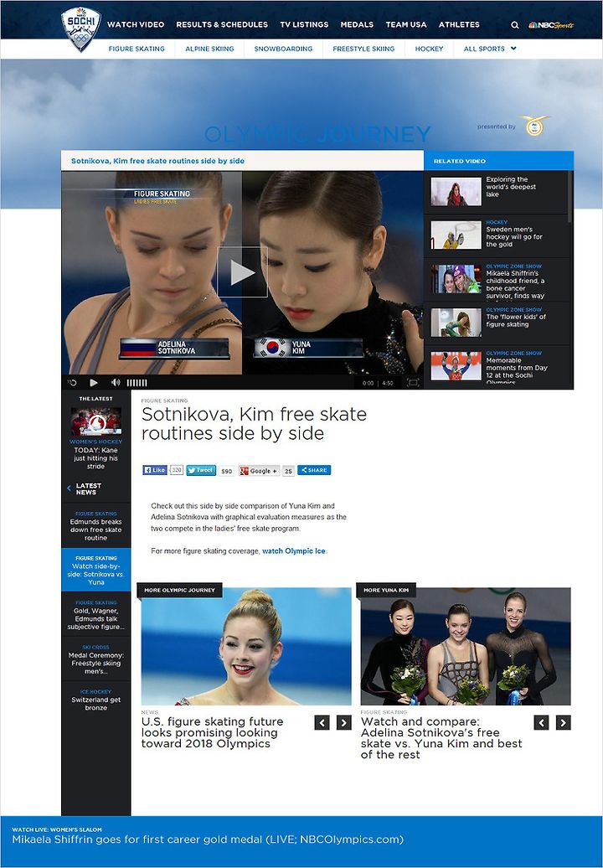Go to Snowboarding sport tab
603x868 pixels.
pos(283,49)
